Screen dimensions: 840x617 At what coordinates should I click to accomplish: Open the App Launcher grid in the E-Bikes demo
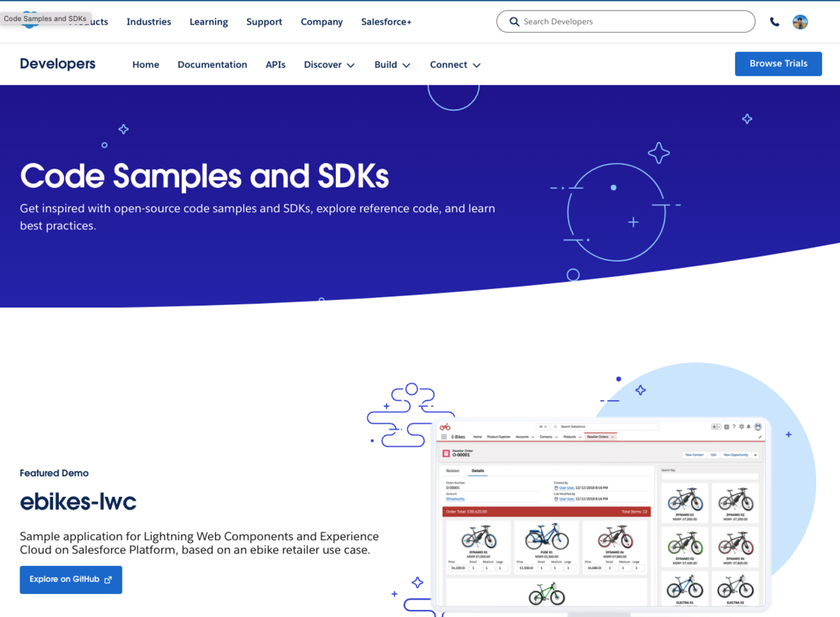444,437
